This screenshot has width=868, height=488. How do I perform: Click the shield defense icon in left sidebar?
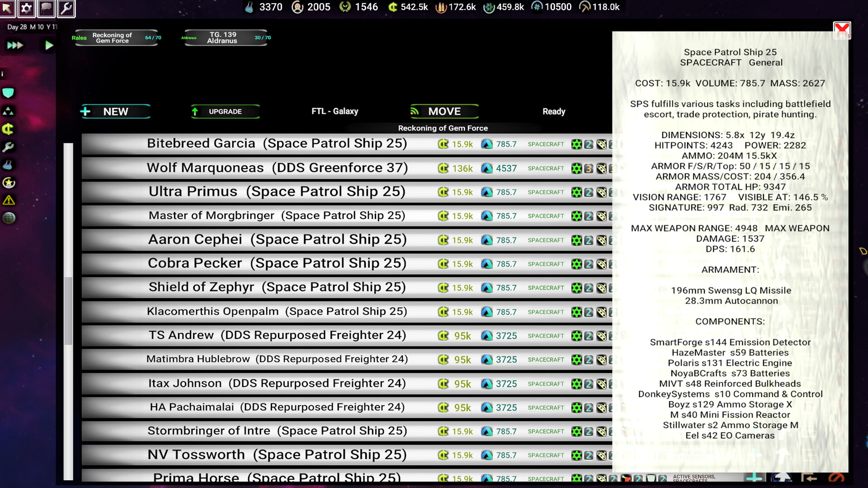[x=8, y=93]
